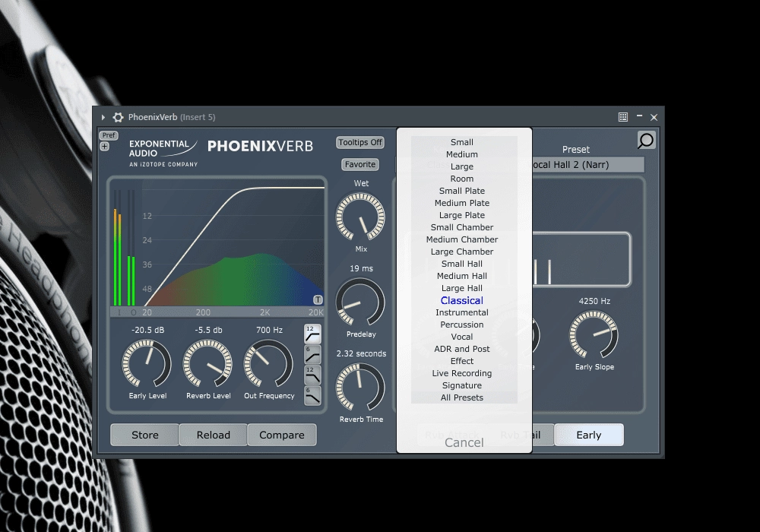Choose Room from the keyword list
The width and height of the screenshot is (760, 532).
pyautogui.click(x=462, y=179)
